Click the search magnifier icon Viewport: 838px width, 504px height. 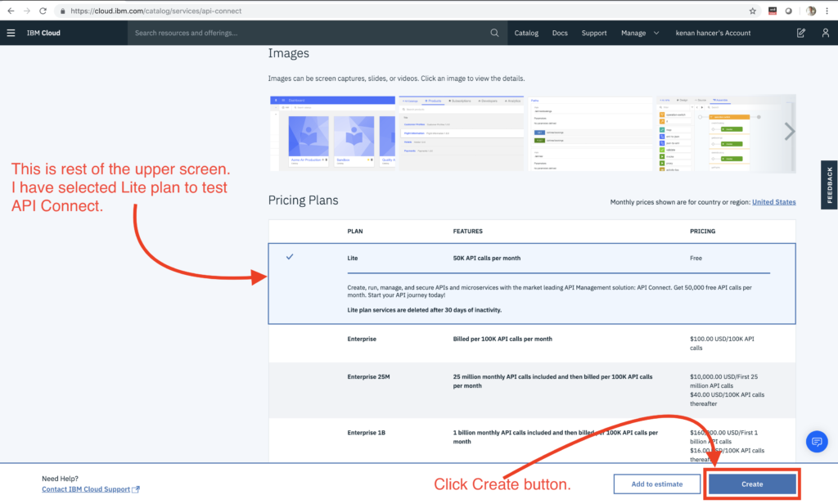pos(494,34)
